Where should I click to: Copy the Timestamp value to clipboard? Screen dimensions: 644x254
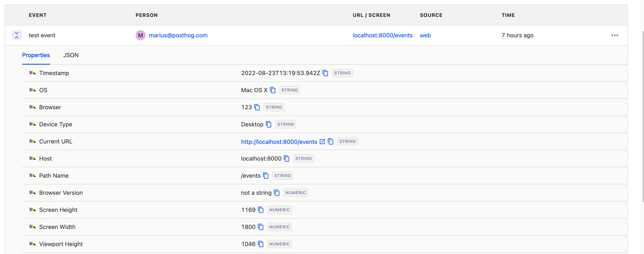pos(325,73)
